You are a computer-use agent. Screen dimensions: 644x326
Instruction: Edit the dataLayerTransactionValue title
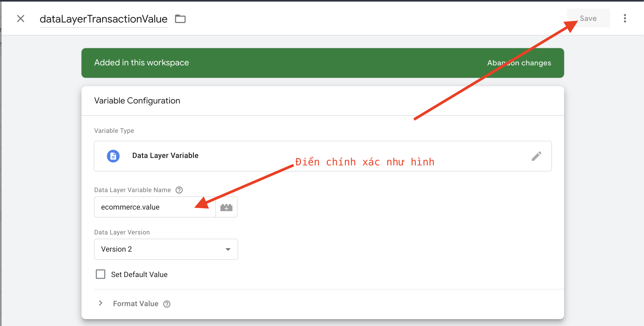(103, 19)
